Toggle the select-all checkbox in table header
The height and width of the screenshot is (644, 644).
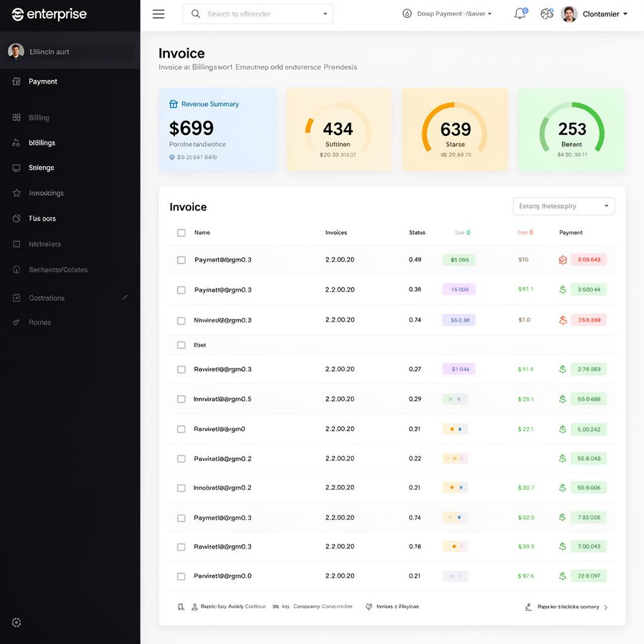(181, 233)
